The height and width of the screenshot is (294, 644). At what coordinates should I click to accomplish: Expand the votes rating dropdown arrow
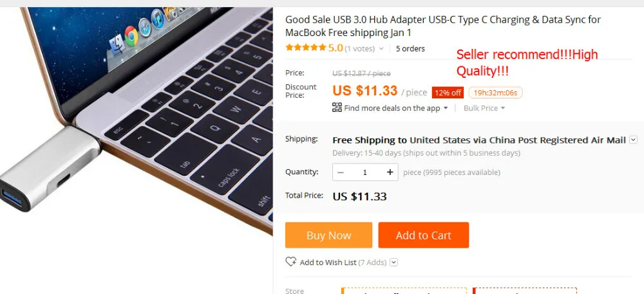coord(381,49)
